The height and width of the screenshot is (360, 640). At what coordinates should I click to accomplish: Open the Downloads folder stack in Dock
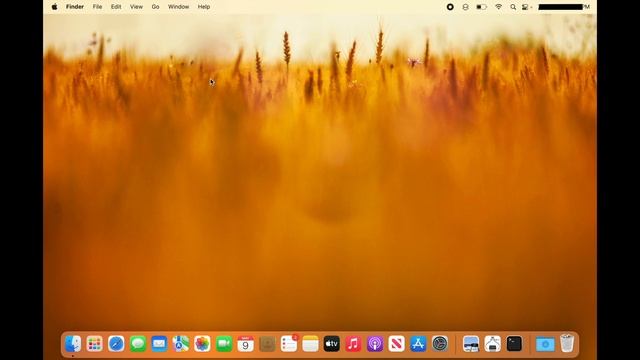(x=545, y=344)
